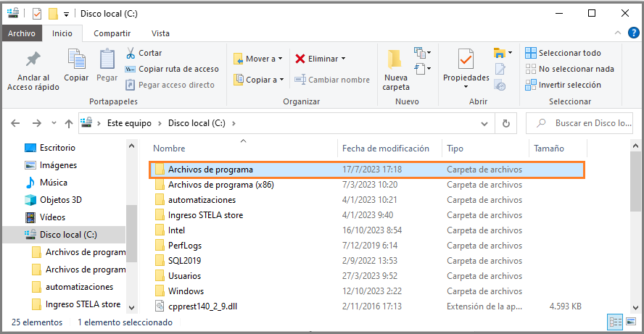Click the Pegar clipboard icon
Screen dimensions: 644x334
(x=107, y=59)
